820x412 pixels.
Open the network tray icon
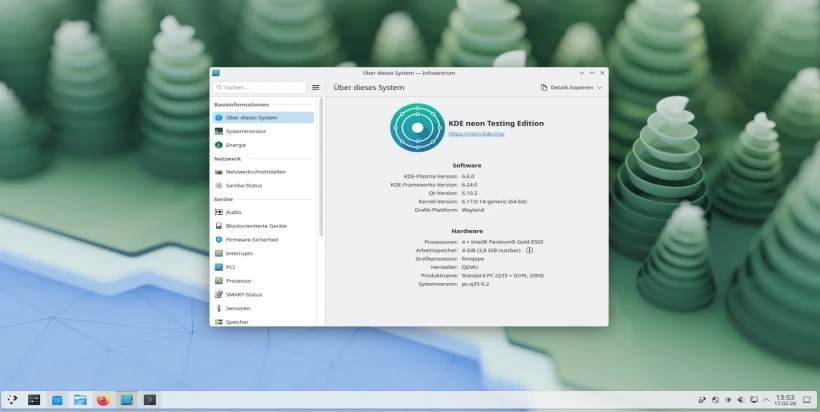[x=715, y=400]
